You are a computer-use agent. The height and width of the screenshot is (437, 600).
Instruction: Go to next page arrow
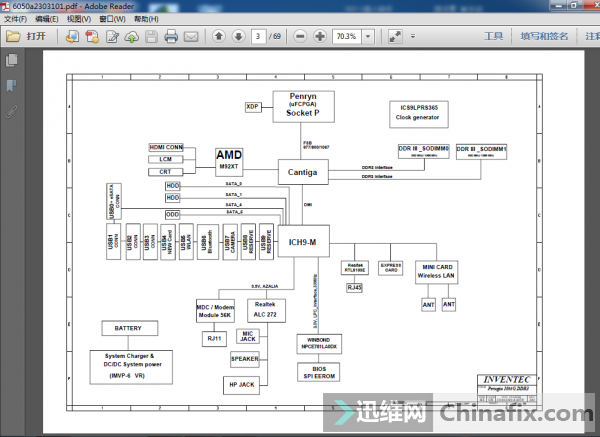click(238, 36)
